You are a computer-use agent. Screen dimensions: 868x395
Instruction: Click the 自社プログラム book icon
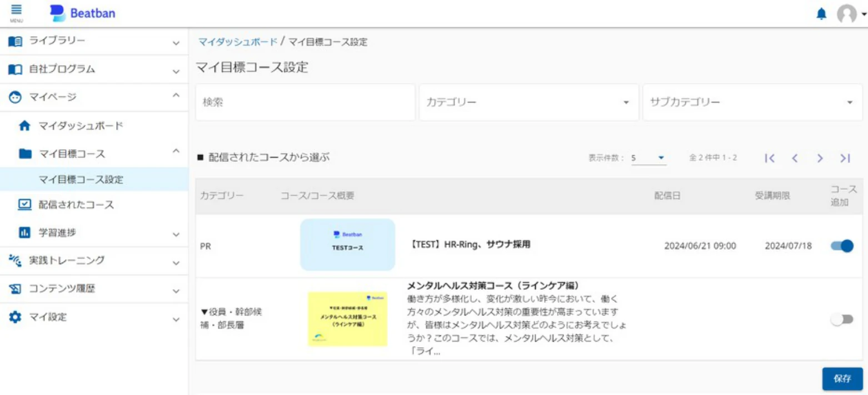pyautogui.click(x=15, y=70)
